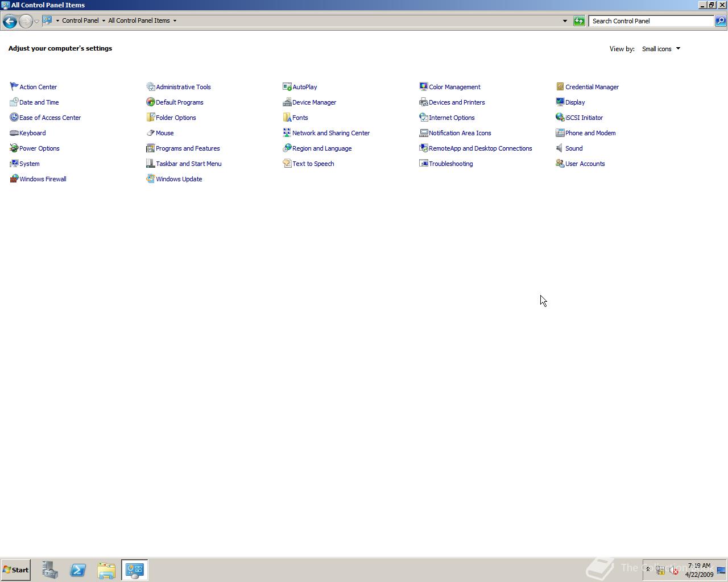Open the Default Programs icon
The height and width of the screenshot is (582, 728).
tap(151, 102)
